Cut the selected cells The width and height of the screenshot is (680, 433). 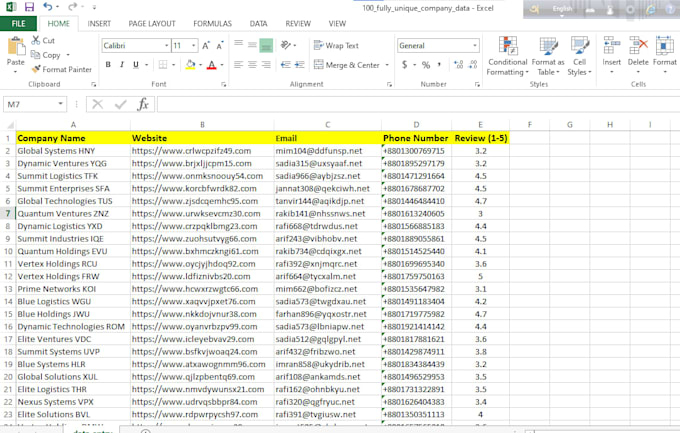[x=43, y=40]
